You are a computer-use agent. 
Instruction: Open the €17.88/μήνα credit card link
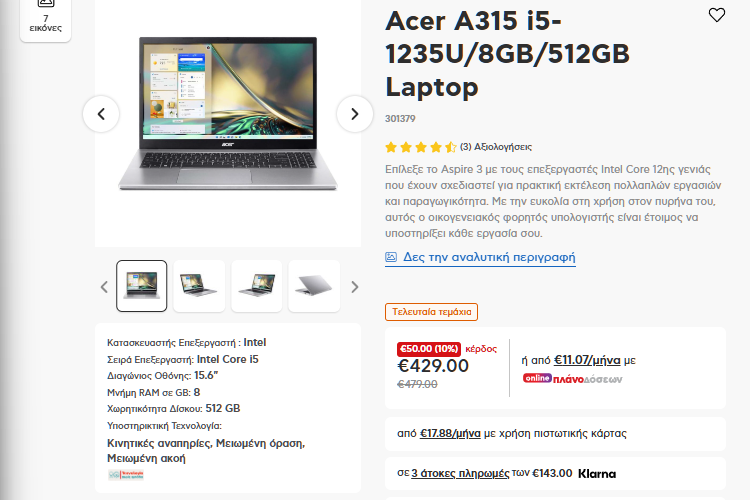click(450, 433)
